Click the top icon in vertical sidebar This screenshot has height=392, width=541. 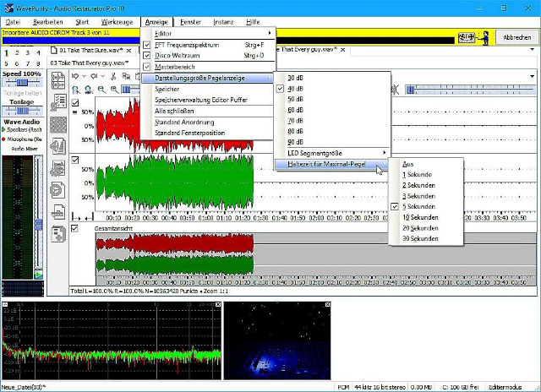coord(58,82)
